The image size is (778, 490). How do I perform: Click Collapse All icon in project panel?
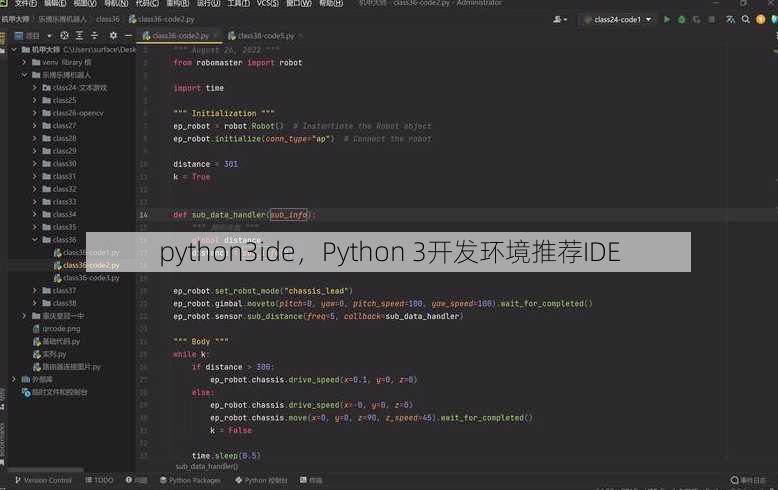94,36
